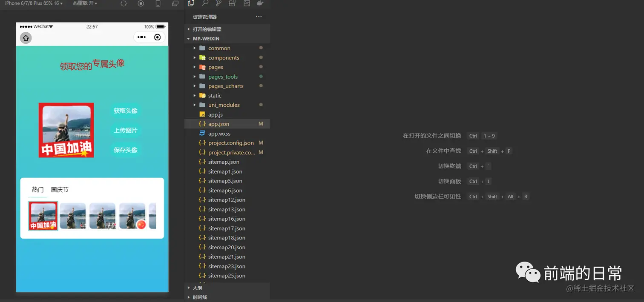Expand the common folder
This screenshot has width=644, height=302.
pyautogui.click(x=227, y=48)
